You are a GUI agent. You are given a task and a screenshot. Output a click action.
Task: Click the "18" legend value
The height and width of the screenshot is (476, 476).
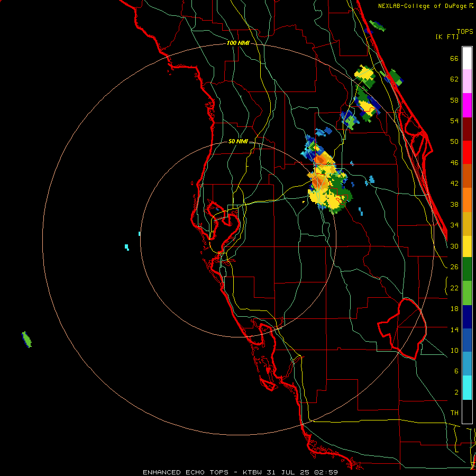click(x=454, y=309)
